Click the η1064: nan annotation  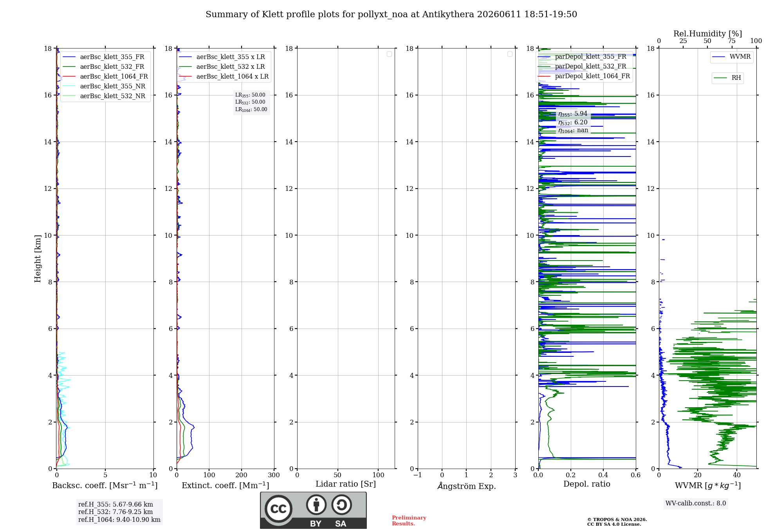pyautogui.click(x=573, y=130)
